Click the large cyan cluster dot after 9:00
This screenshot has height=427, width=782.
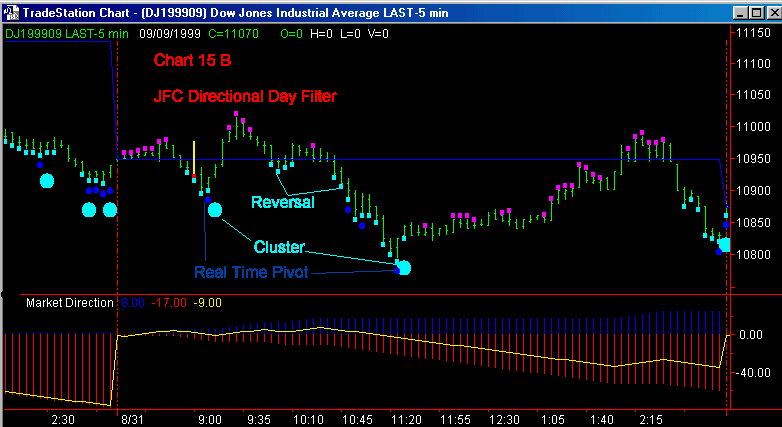point(215,210)
